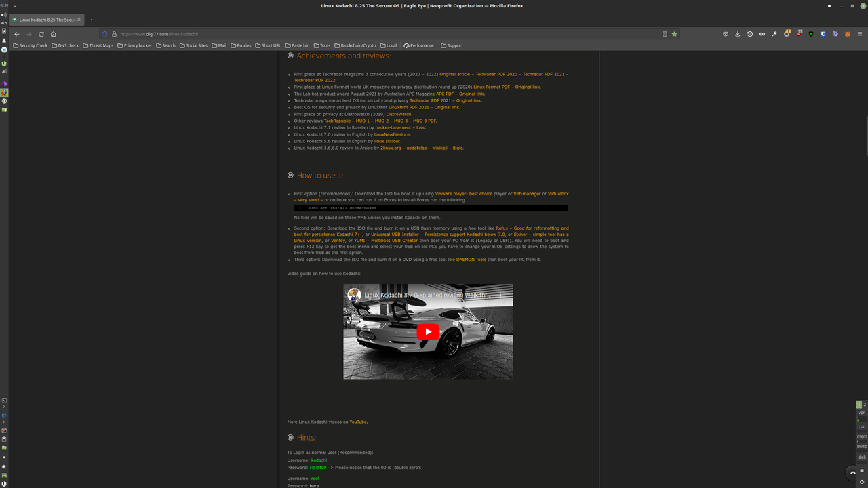Open the Blockchain/Crypto bookmark folder
This screenshot has width=868, height=488.
coord(355,45)
